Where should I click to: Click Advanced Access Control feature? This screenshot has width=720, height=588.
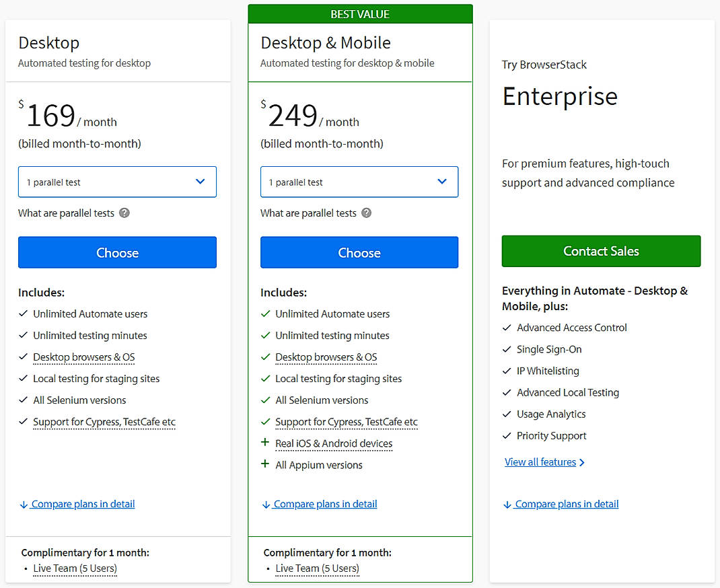point(572,328)
